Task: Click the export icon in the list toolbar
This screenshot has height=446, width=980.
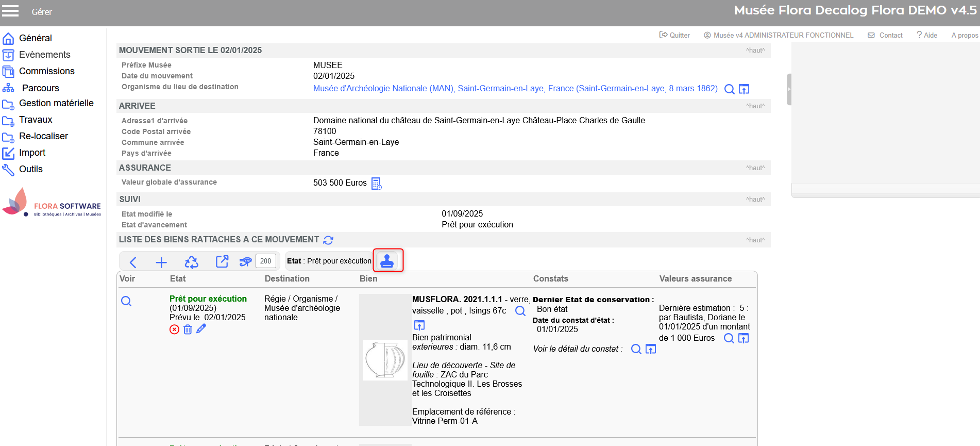Action: coord(222,262)
